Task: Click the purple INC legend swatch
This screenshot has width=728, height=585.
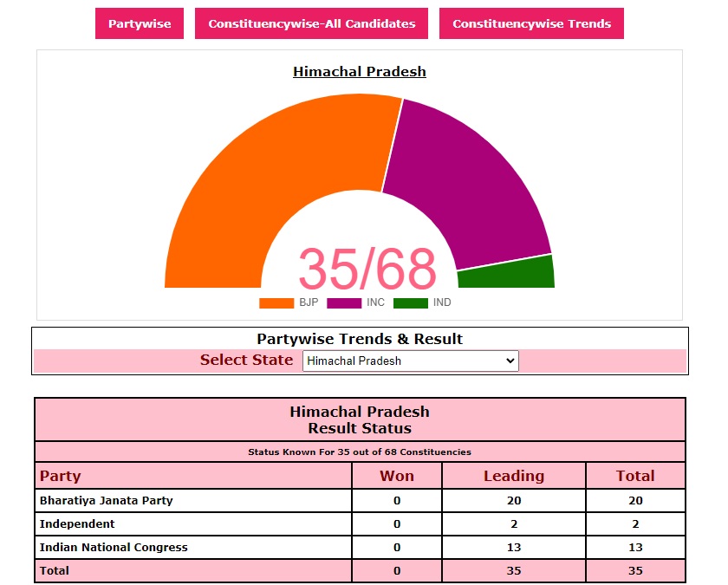Action: (344, 303)
